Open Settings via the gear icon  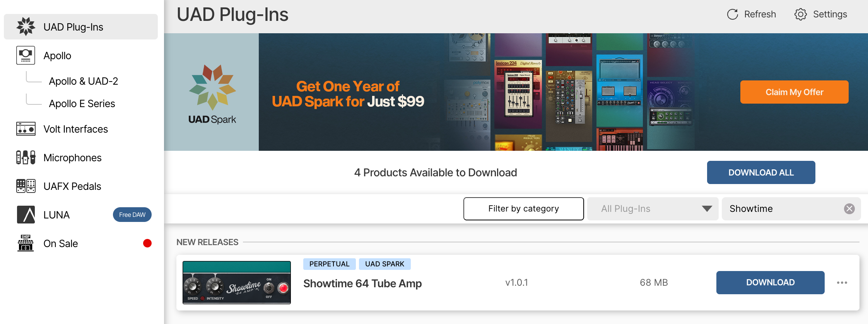click(x=800, y=14)
